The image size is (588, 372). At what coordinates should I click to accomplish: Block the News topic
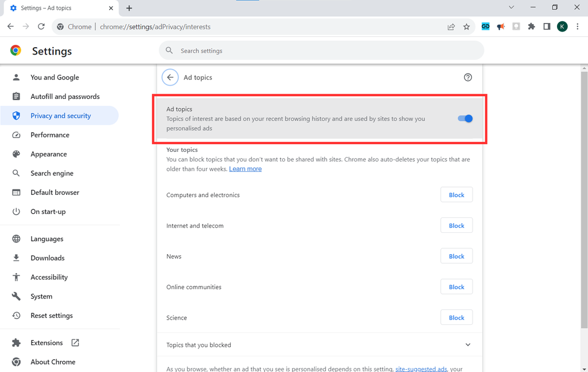(x=457, y=256)
